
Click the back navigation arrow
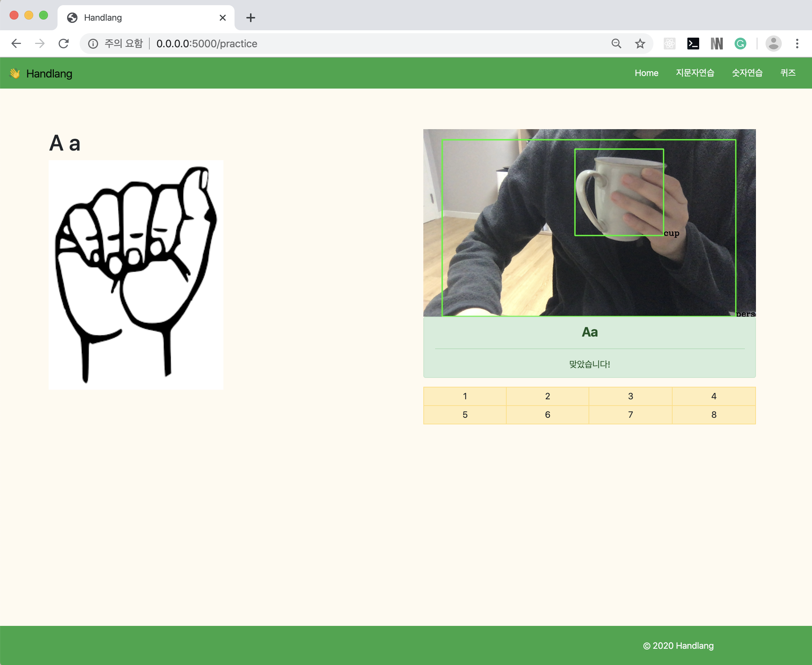(16, 44)
